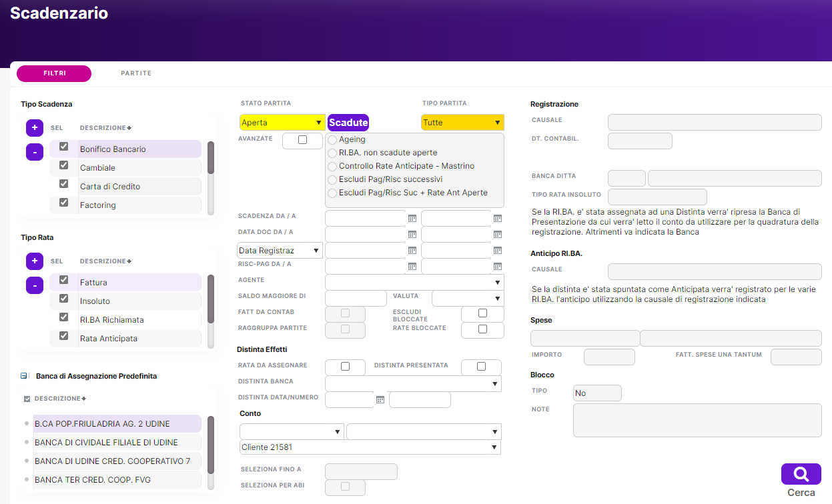
Task: Select BANCA DI CIVIDALE FILIALE DI UDINE row
Action: [x=117, y=443]
